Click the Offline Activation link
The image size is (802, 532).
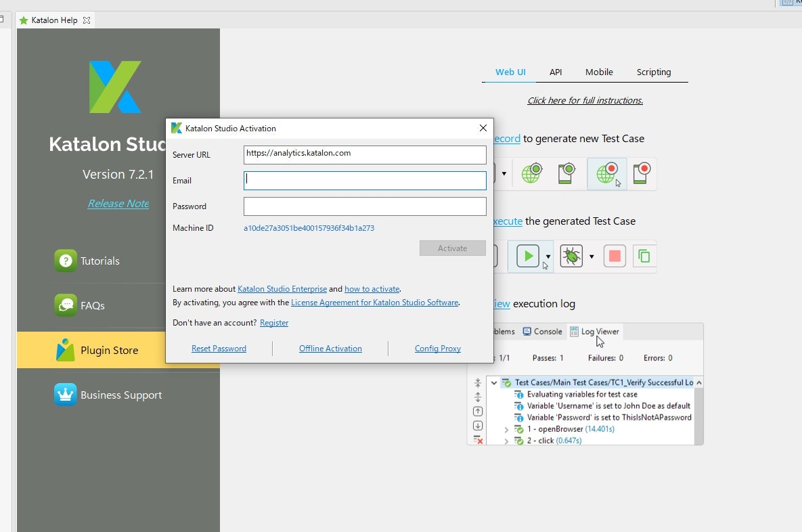(330, 349)
